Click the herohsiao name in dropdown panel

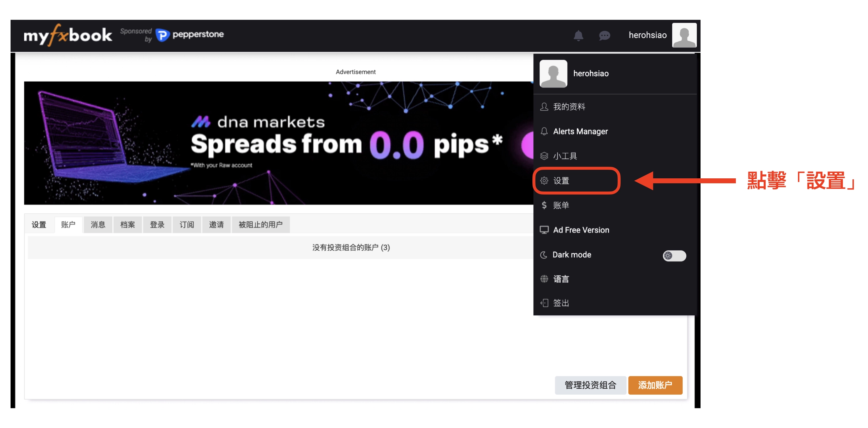[591, 73]
